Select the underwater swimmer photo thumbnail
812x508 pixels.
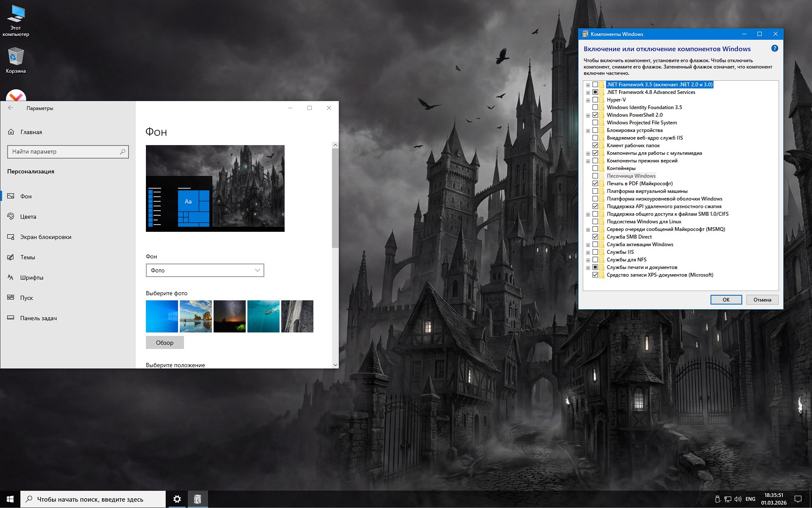coord(263,316)
